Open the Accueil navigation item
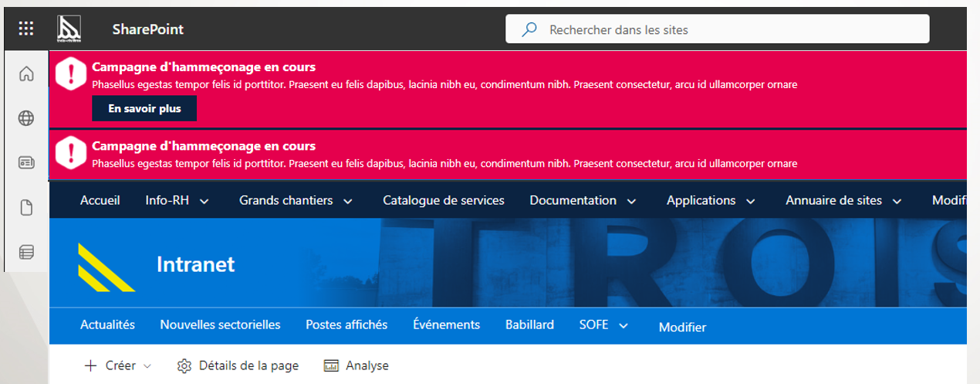 coord(100,200)
